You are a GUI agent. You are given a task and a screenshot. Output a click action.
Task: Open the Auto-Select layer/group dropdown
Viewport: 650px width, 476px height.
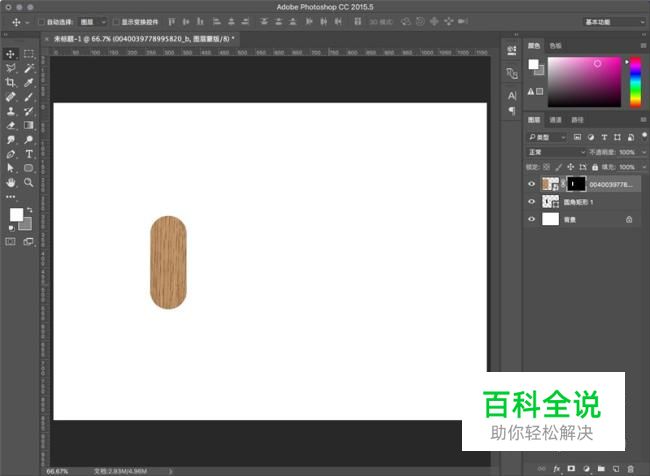pos(93,22)
